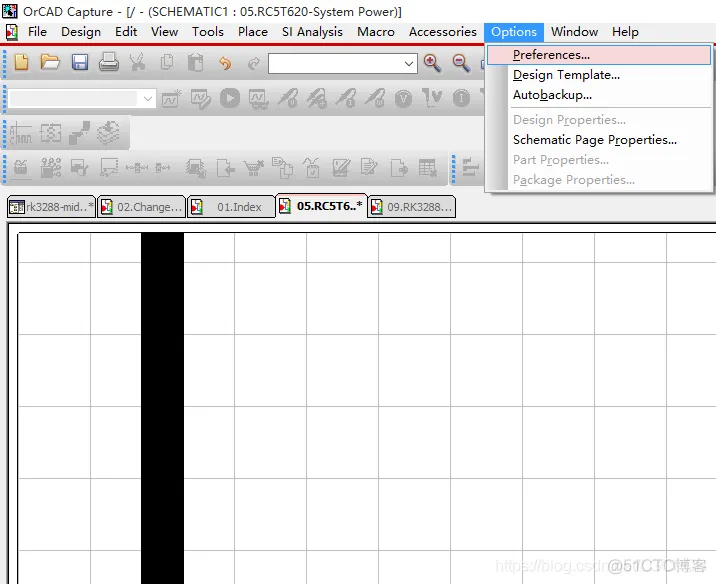Image resolution: width=716 pixels, height=584 pixels.
Task: Enable bias voltage display V icon
Action: [x=403, y=99]
